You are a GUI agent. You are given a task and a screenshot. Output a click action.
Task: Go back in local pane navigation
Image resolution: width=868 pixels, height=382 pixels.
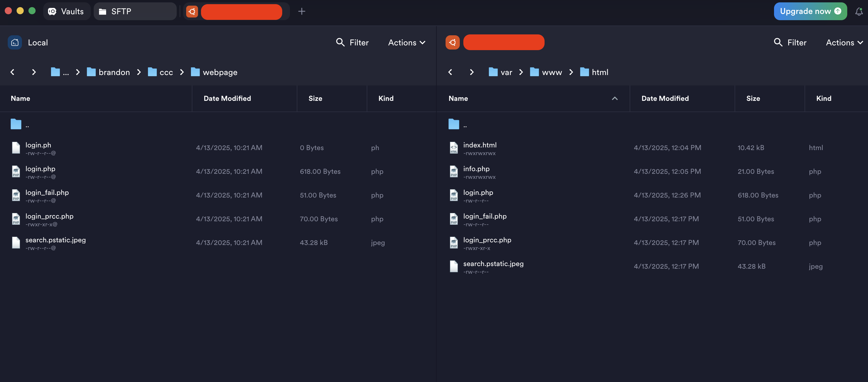pos(12,72)
